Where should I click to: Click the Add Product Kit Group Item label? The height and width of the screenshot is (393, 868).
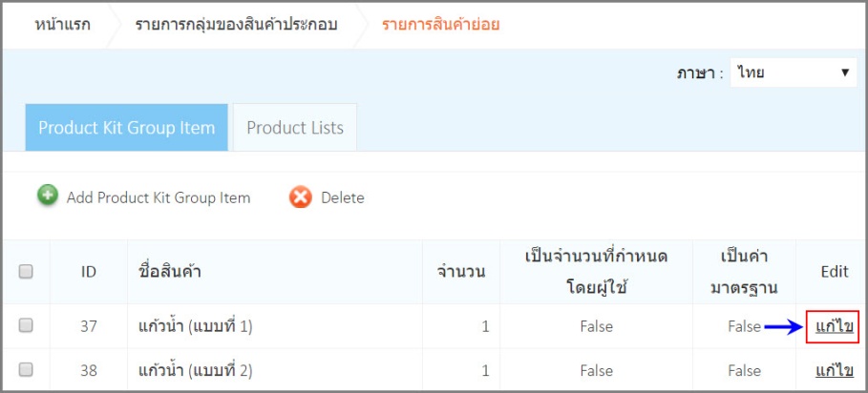159,197
